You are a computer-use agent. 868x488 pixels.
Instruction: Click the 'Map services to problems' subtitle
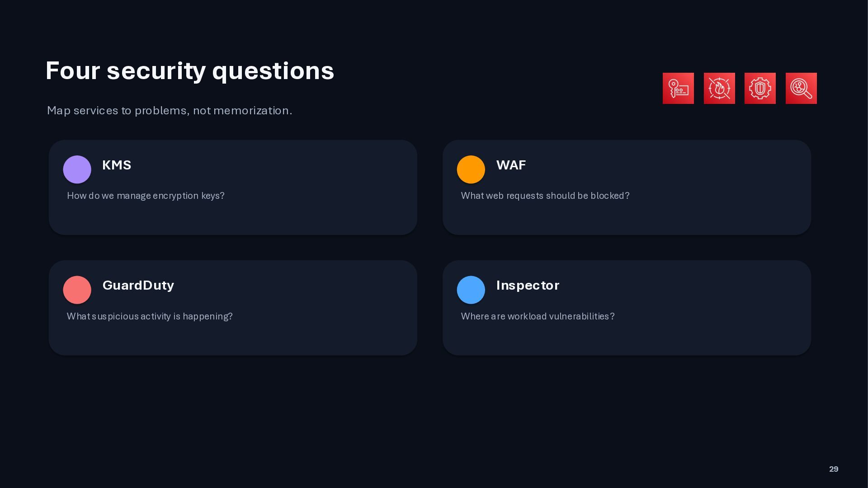pos(170,111)
